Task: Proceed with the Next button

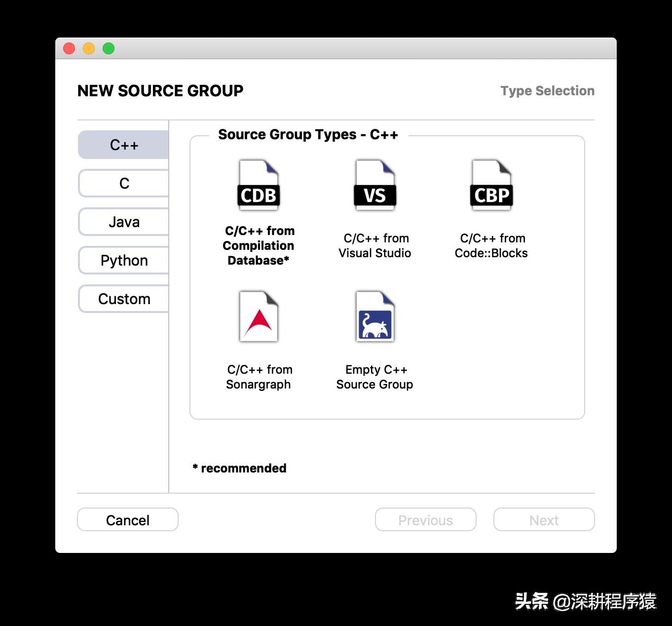Action: coord(544,520)
